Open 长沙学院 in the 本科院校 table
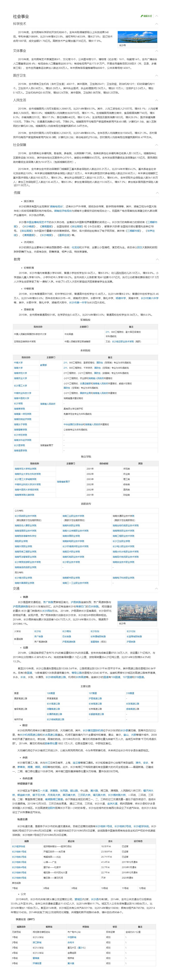The height and width of the screenshot is (980, 172). point(18,403)
